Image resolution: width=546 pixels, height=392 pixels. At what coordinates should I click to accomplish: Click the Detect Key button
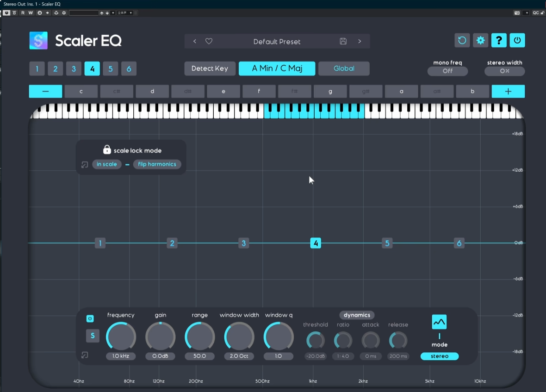click(210, 68)
